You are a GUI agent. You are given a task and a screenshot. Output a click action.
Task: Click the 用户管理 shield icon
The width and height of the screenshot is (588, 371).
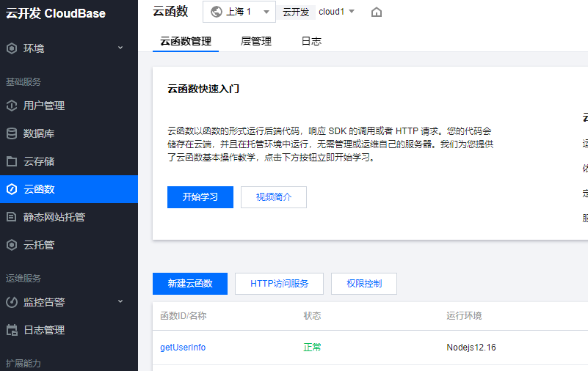tap(12, 106)
